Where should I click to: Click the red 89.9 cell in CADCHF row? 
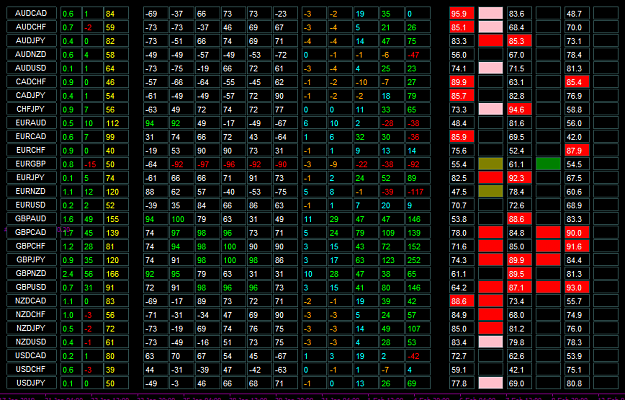tap(462, 82)
